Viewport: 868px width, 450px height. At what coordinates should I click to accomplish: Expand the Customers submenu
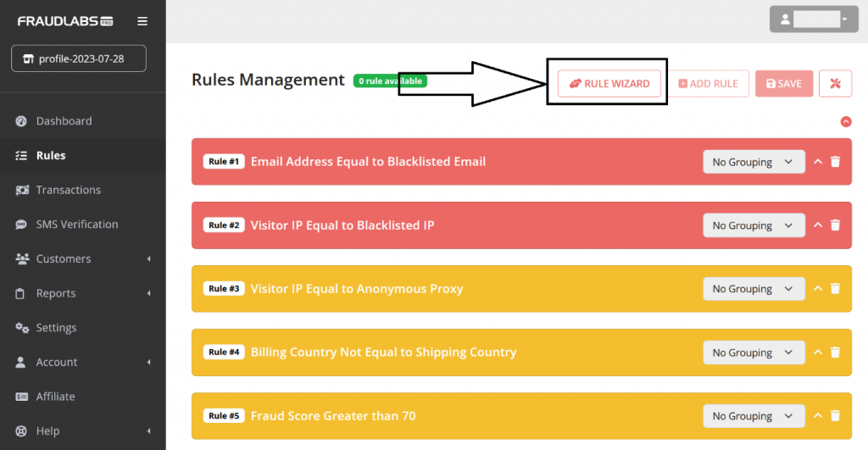[82, 258]
